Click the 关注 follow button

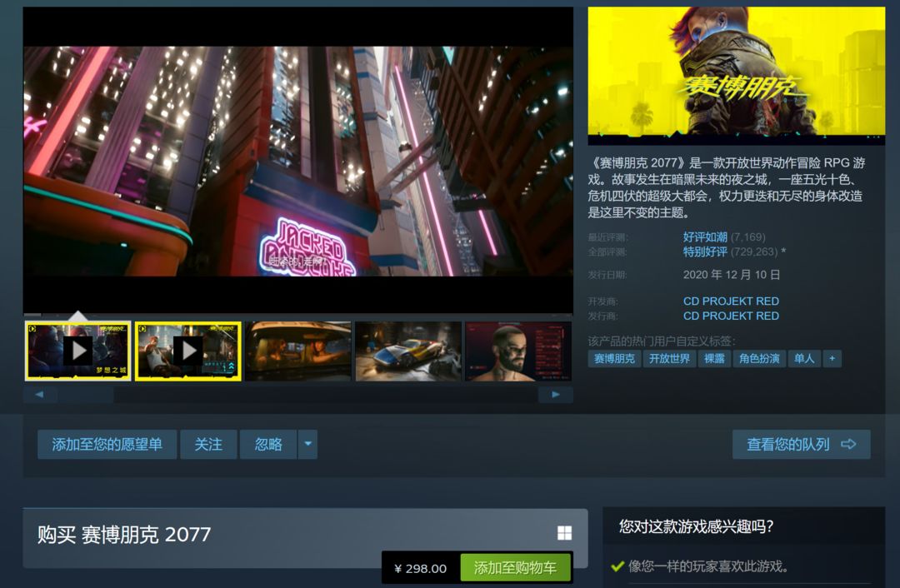tap(208, 445)
